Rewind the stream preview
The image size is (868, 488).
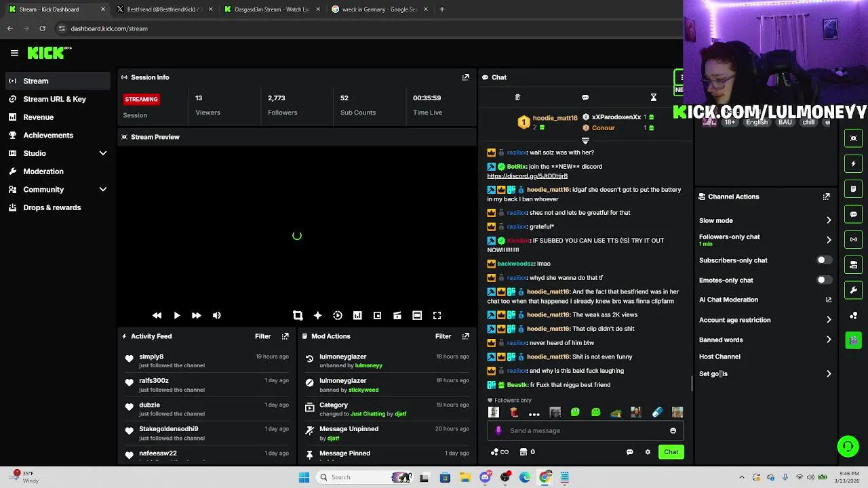coord(157,315)
